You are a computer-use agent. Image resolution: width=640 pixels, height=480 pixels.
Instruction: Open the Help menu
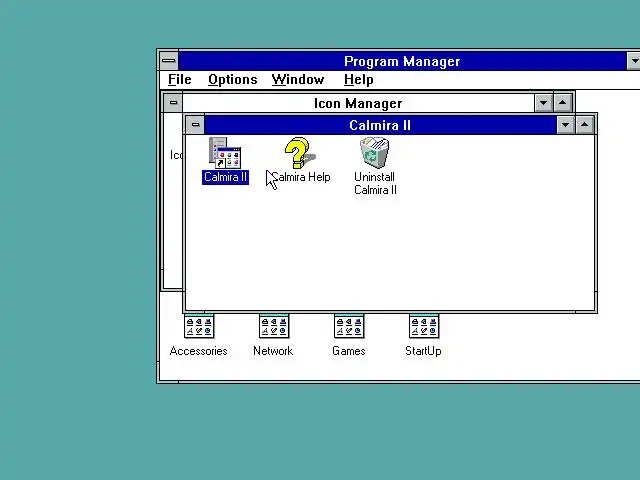click(x=358, y=79)
